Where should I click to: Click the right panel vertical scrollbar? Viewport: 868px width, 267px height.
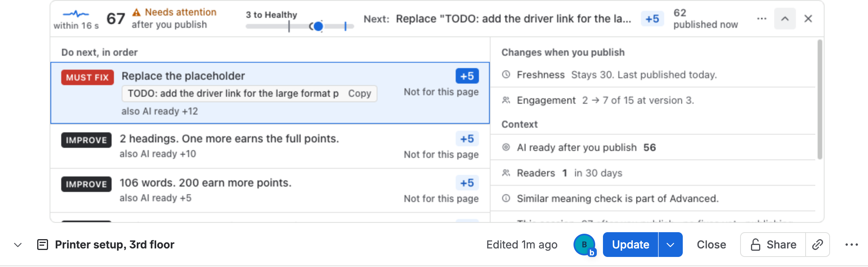pos(820,99)
